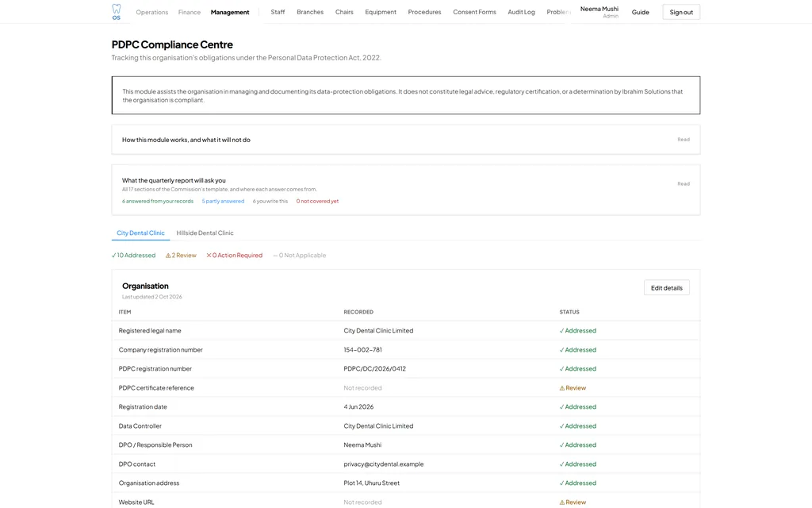The height and width of the screenshot is (508, 812).
Task: Click the Addressed status for DPO / Responsible Person
Action: (x=577, y=444)
